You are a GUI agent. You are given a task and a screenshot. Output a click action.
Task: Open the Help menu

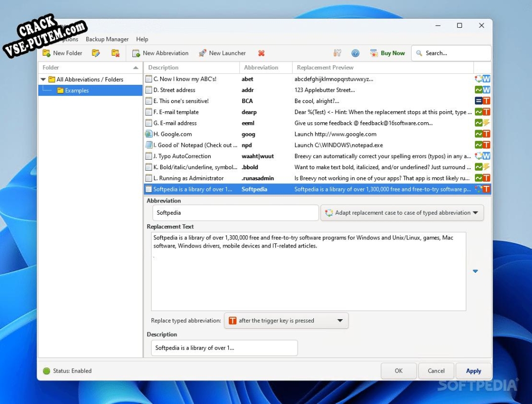[x=142, y=39]
